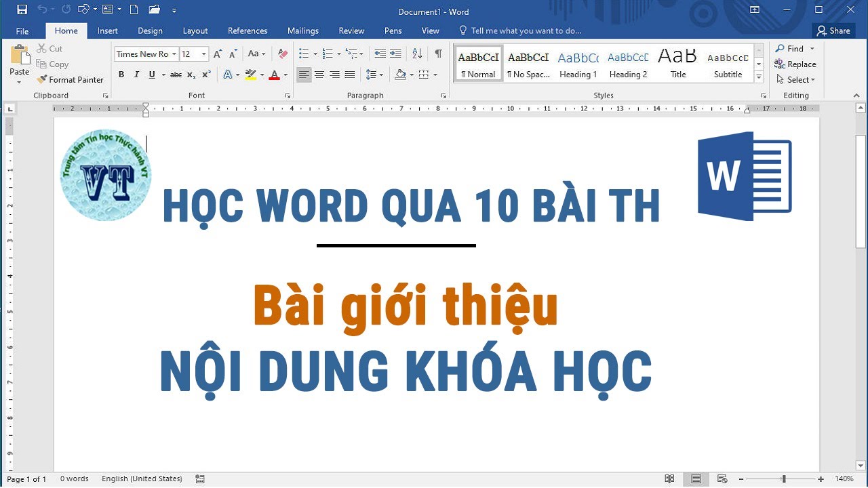Align the paragraph to the right

pyautogui.click(x=334, y=75)
